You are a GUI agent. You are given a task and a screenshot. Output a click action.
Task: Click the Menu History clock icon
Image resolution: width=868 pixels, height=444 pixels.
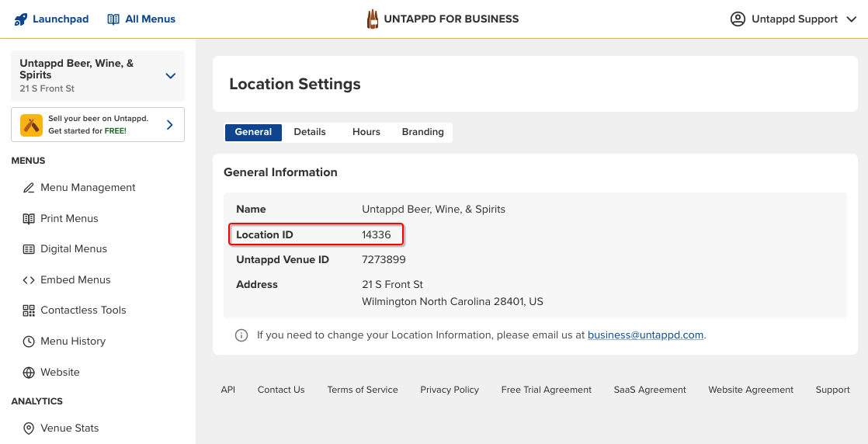coord(29,342)
